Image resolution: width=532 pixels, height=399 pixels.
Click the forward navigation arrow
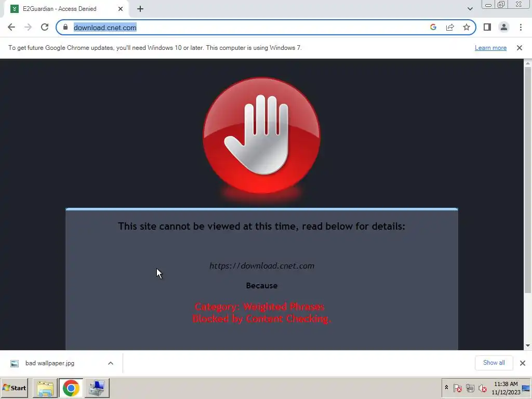[x=28, y=27]
